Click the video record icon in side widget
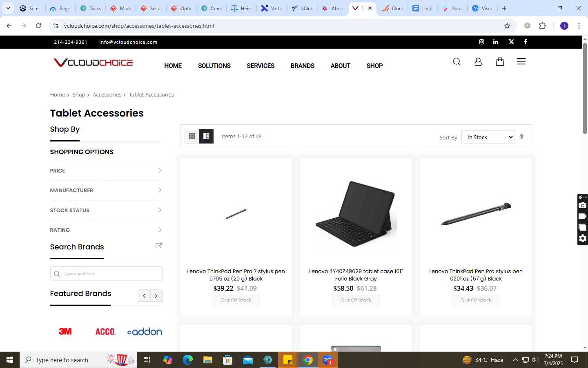Screen dimensions: 588x368 (x=583, y=216)
